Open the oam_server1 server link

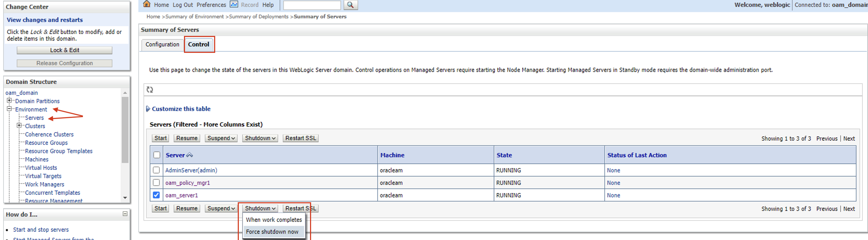tap(182, 195)
